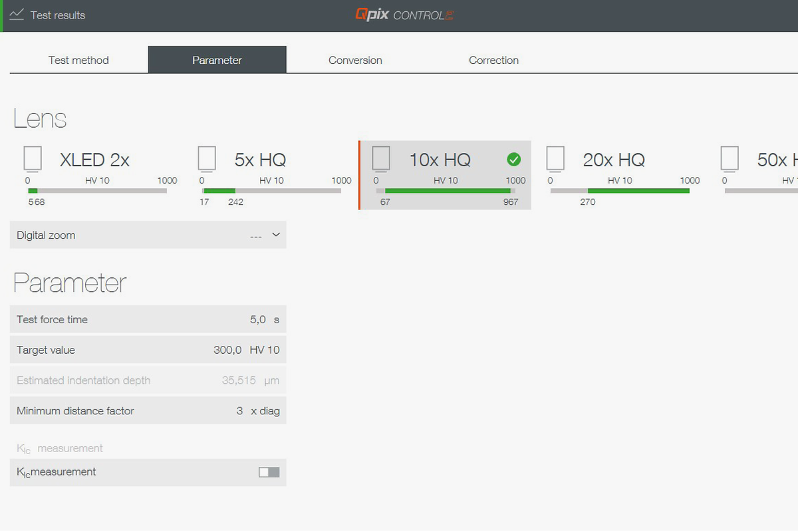The image size is (798, 532).
Task: Select the 50x lens icon
Action: [730, 159]
